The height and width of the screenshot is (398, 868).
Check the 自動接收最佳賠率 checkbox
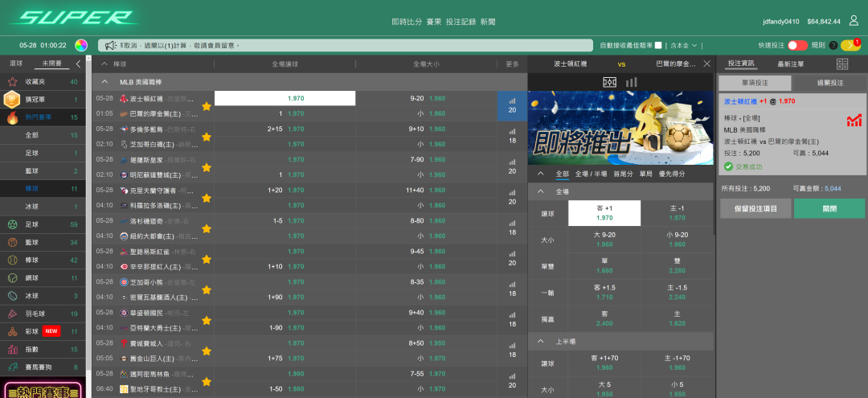pyautogui.click(x=658, y=45)
